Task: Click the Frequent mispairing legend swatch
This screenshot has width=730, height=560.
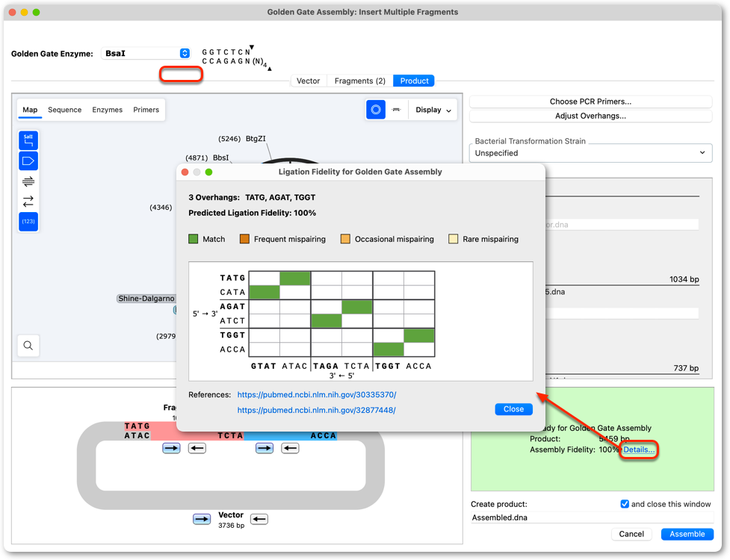Action: click(244, 239)
